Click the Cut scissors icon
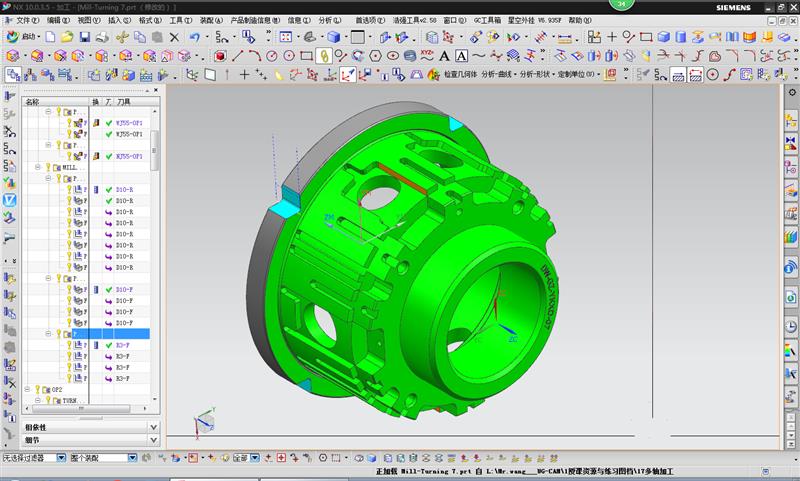Screen dimensions: 800x481 point(122,37)
